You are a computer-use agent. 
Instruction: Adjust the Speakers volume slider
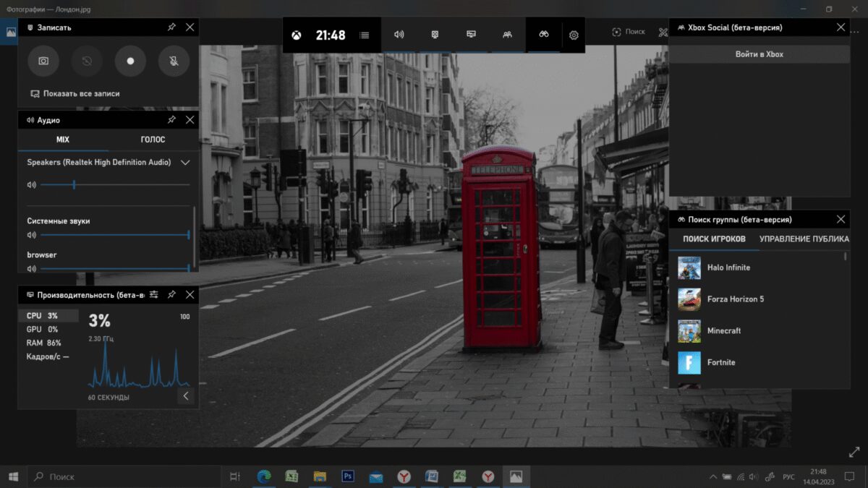coord(73,184)
